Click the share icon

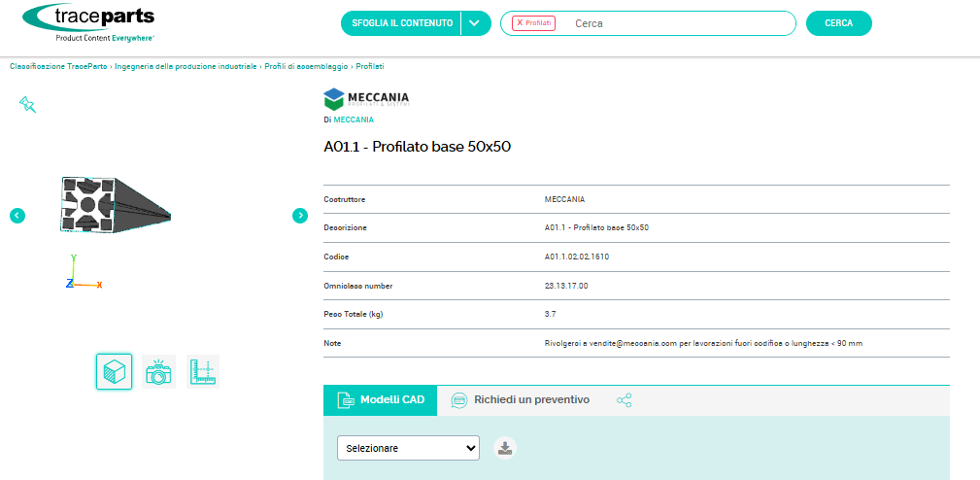click(x=624, y=400)
